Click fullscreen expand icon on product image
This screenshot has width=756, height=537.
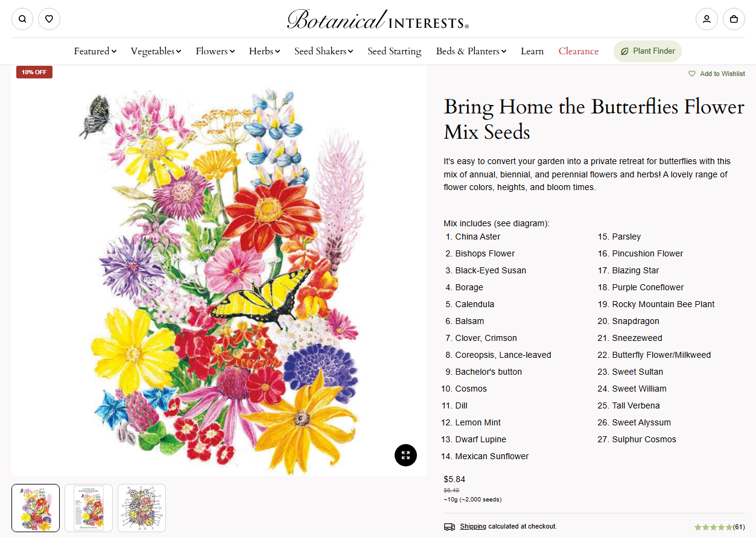coord(405,455)
